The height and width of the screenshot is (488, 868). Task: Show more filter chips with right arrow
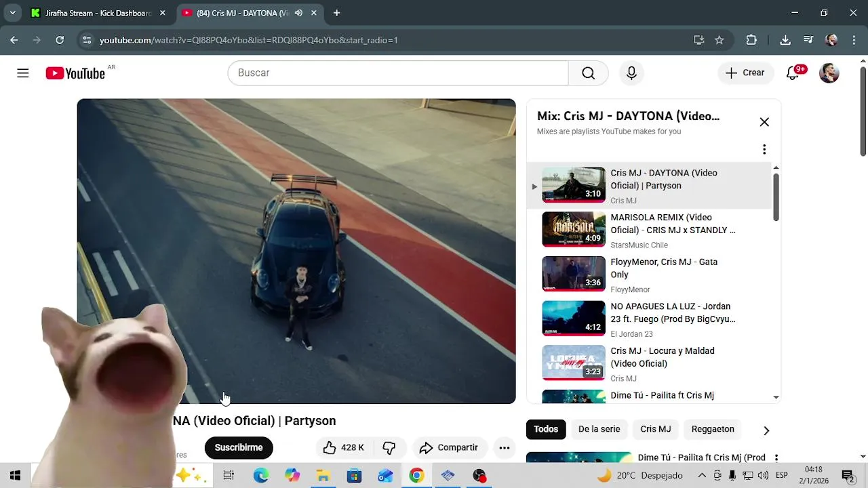(766, 430)
